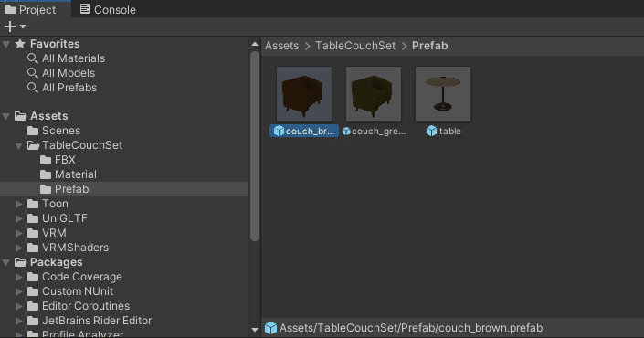Click the All Models search icon
Viewport: 644px width, 338px height.
click(33, 73)
